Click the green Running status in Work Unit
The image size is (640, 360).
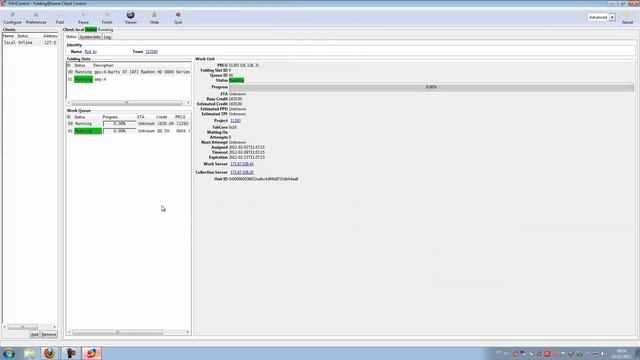236,80
